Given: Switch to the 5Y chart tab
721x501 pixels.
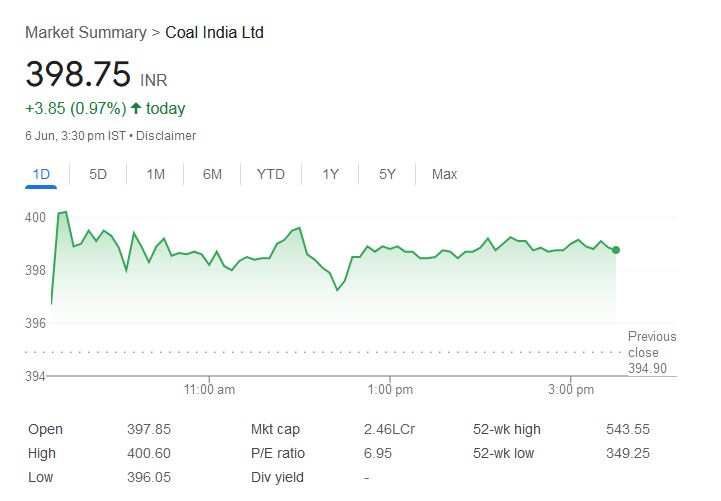Looking at the screenshot, I should (x=387, y=174).
